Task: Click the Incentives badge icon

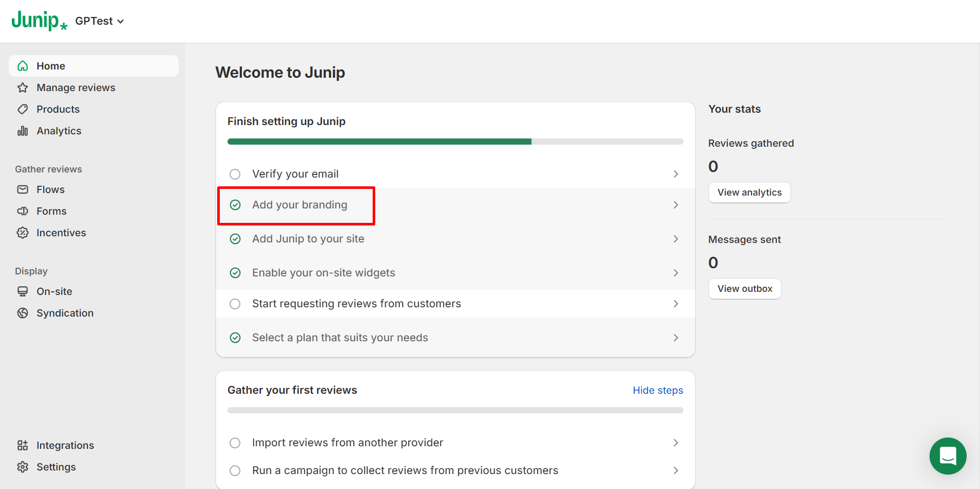Action: point(23,233)
